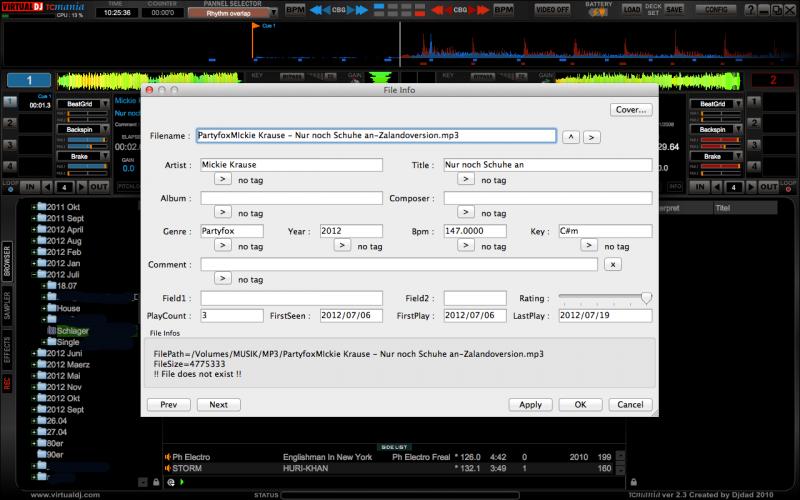This screenshot has width=800, height=500.
Task: Select left deck cue point 3 button
Action: pos(10,145)
